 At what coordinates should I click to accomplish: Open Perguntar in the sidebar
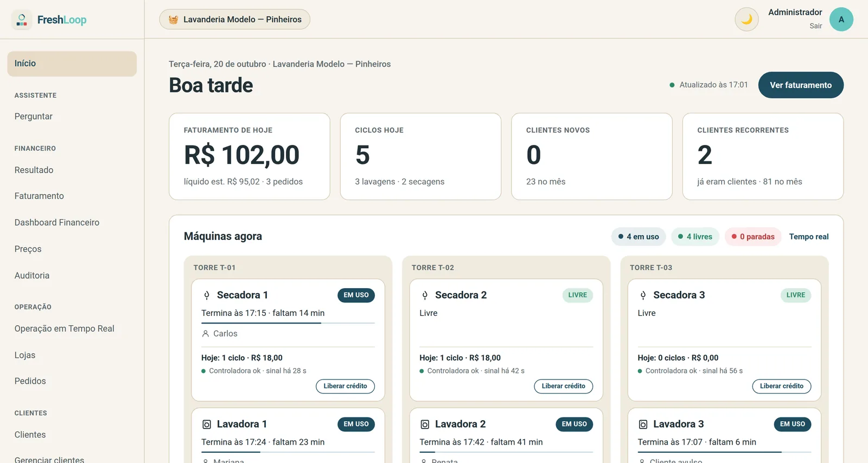pos(34,117)
